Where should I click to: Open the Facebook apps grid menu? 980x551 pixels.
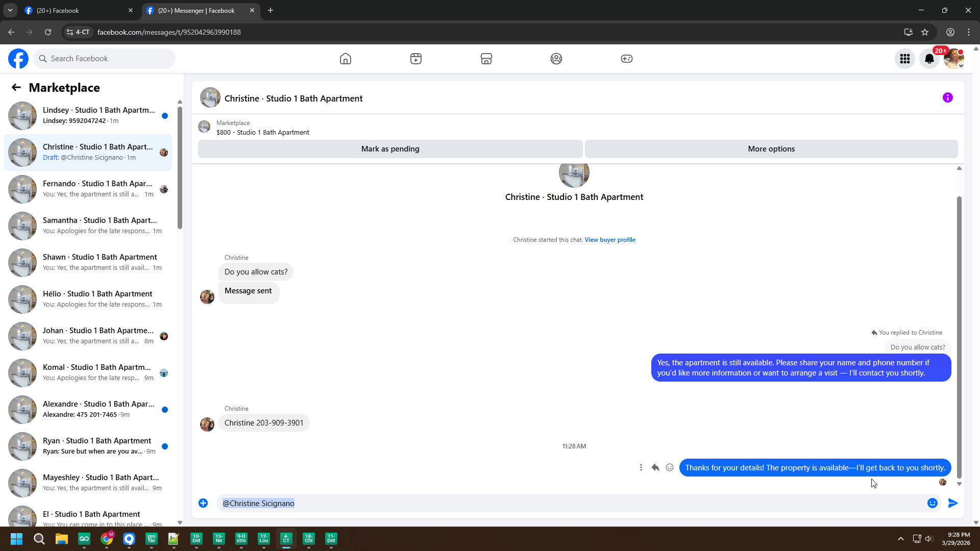coord(905,59)
